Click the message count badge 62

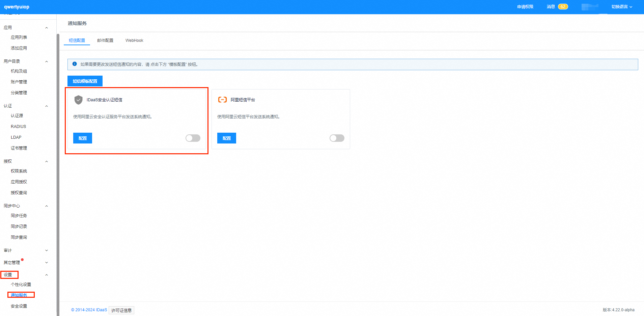pyautogui.click(x=563, y=7)
